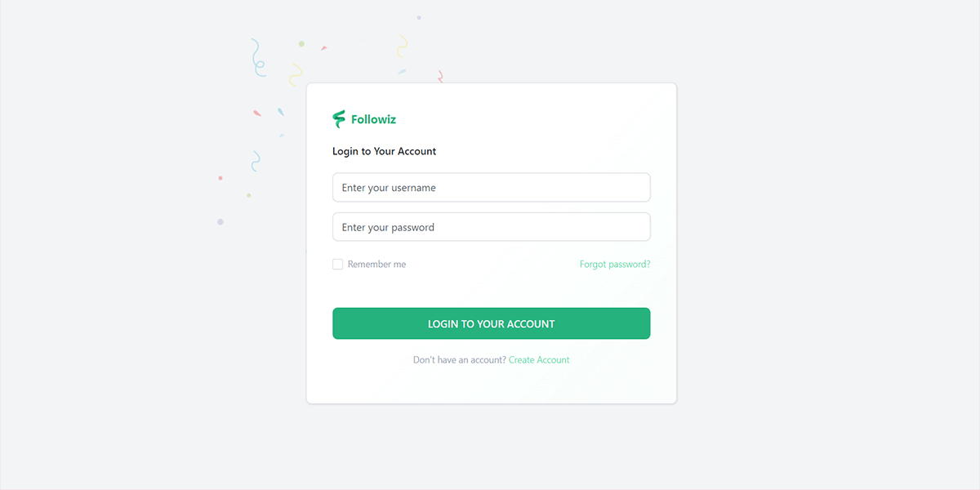Click the tiny purple dot at page top
Screen dimensions: 980x490
[419, 17]
